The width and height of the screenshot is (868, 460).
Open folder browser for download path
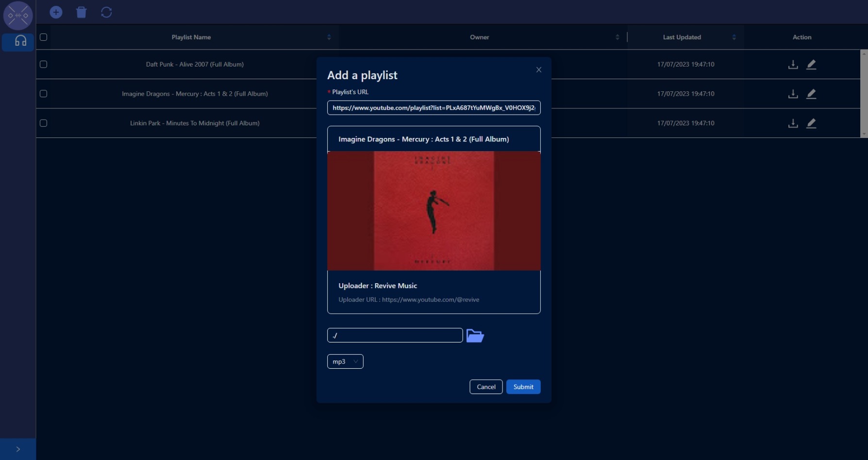click(475, 336)
